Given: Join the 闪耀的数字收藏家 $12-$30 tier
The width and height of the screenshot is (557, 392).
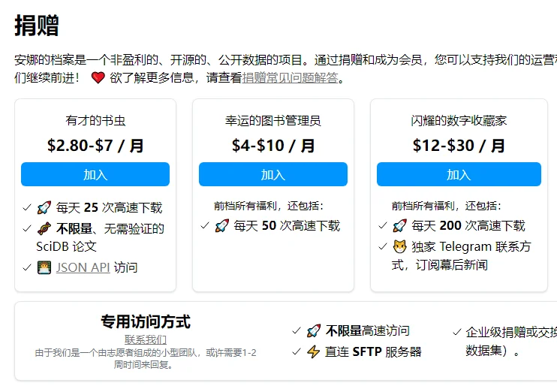Looking at the screenshot, I should [459, 174].
